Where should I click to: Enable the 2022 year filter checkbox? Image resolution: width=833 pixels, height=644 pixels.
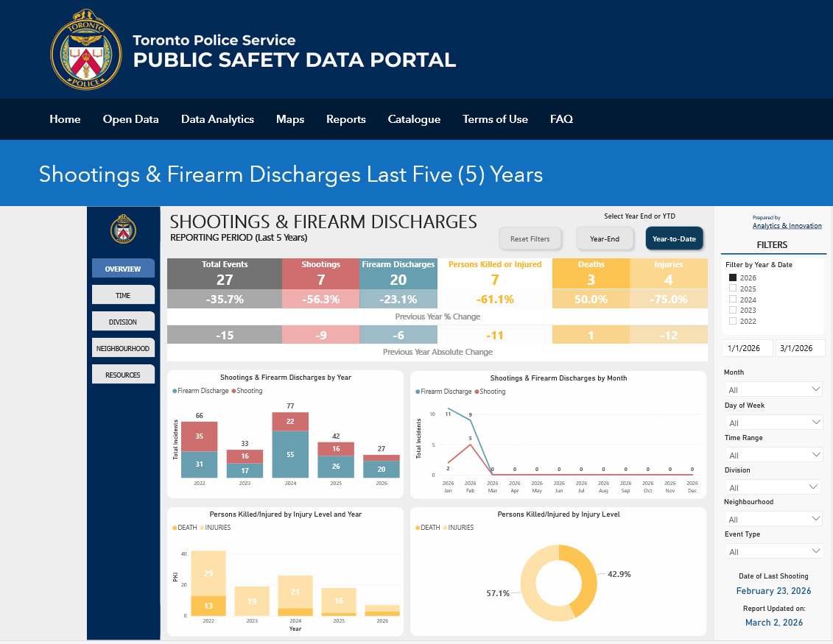pyautogui.click(x=733, y=321)
